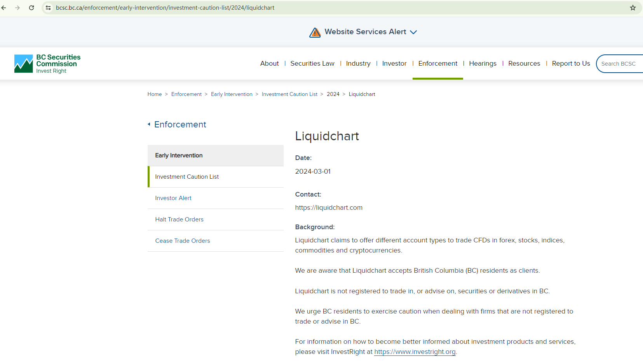Expand the Website Services Alert chevron
Image resolution: width=643 pixels, height=364 pixels.
(x=413, y=32)
